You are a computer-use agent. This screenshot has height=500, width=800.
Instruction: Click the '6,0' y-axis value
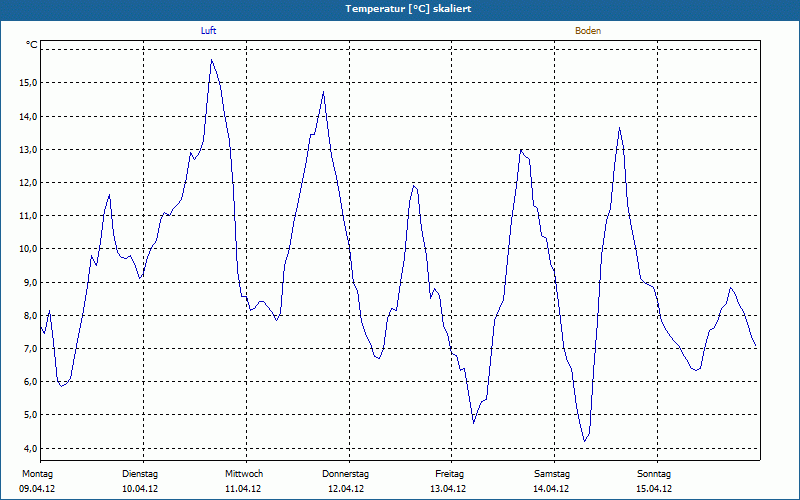[x=31, y=382]
